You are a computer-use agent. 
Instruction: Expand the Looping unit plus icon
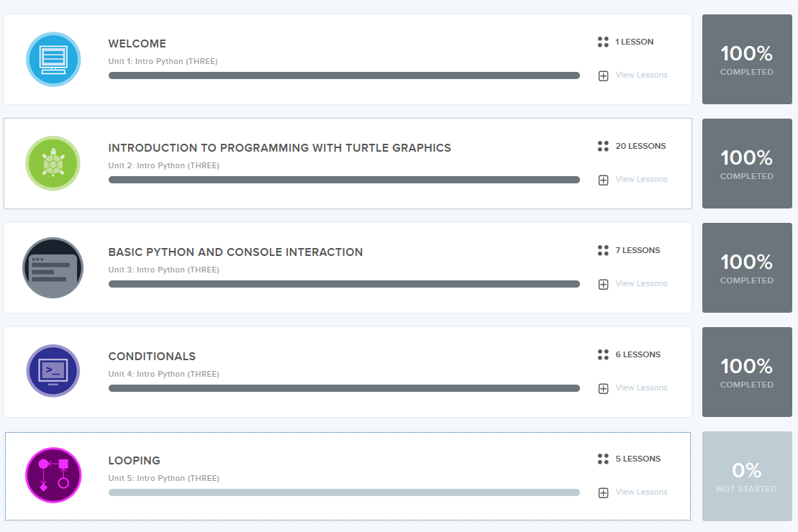click(603, 493)
